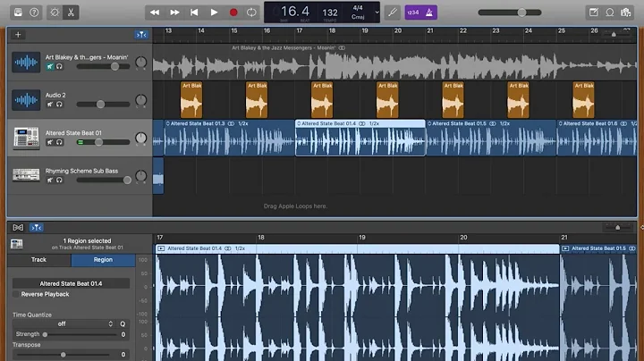This screenshot has height=361, width=644.
Task: Solo the Audio 2 track
Action: tap(60, 105)
